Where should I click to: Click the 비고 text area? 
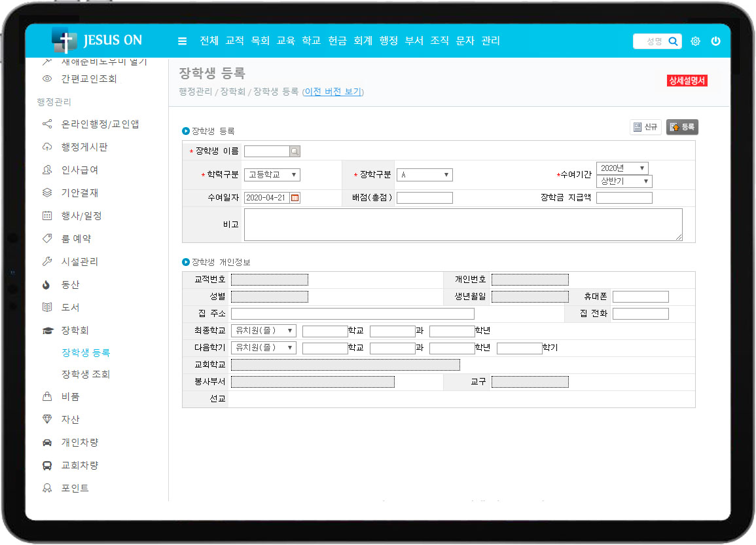pos(463,225)
